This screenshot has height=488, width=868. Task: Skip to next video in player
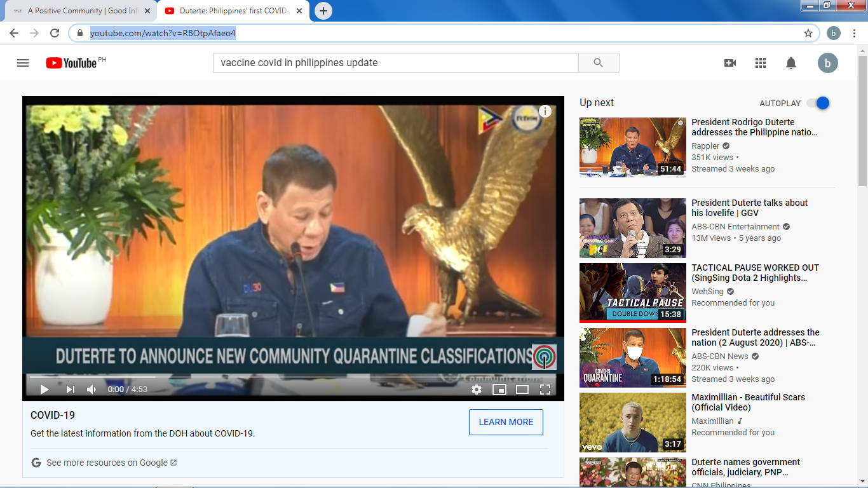tap(71, 390)
